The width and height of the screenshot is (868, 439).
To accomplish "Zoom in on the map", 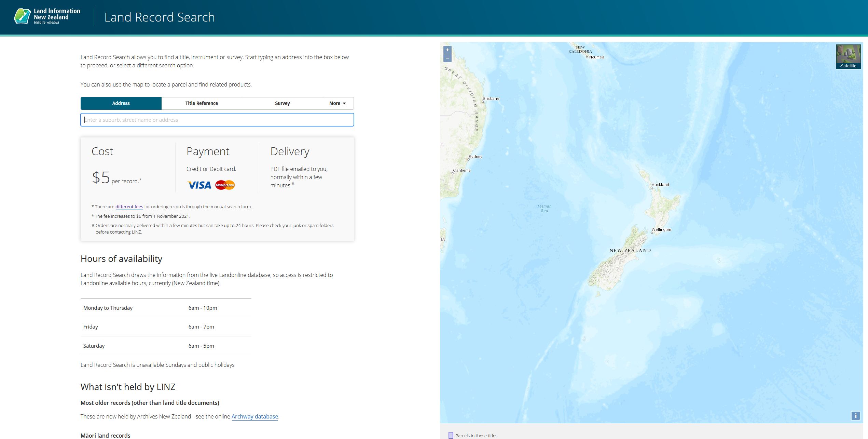I will point(447,50).
